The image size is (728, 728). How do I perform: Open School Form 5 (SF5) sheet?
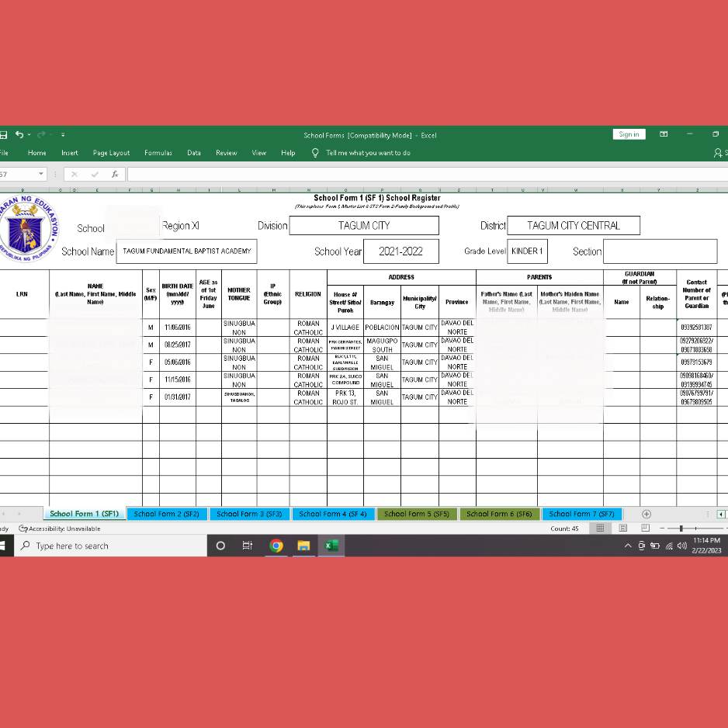tap(417, 514)
